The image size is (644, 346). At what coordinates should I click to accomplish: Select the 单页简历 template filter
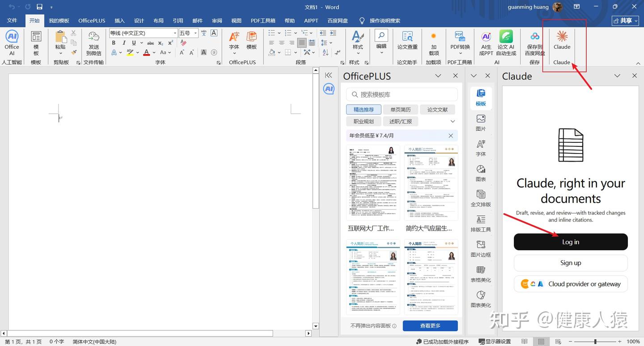400,110
